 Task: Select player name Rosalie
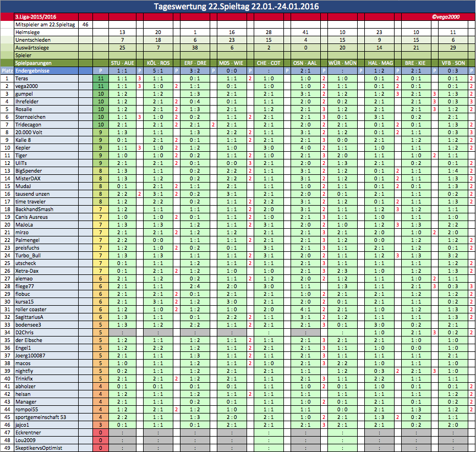(x=24, y=109)
